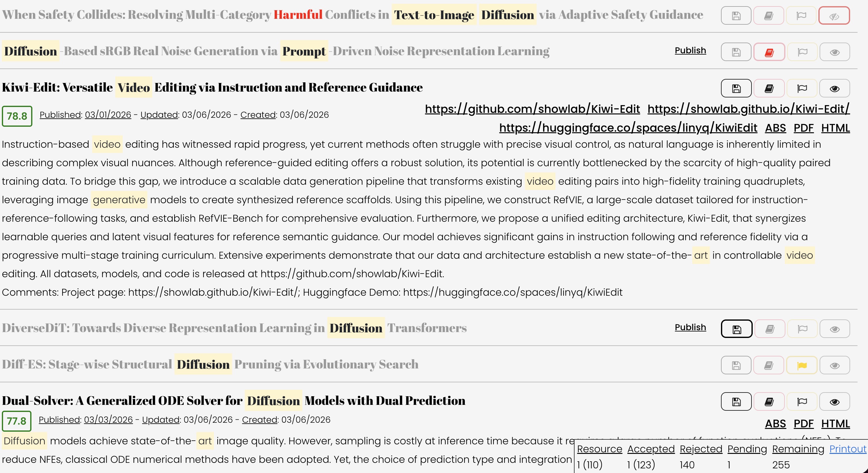Click Publish link for DiverseDiT paper
868x473 pixels.
[x=690, y=327]
